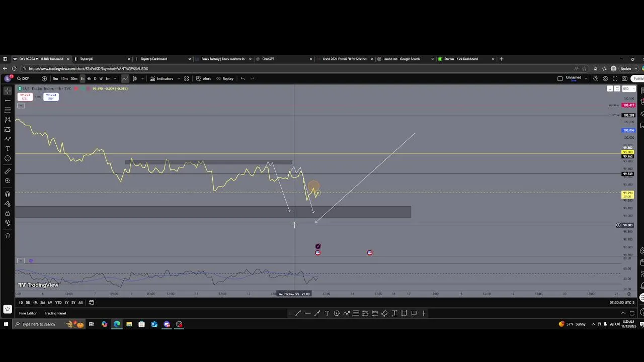Open quick search icon in top toolbar
Image resolution: width=644 pixels, height=362 pixels.
tap(596, 78)
